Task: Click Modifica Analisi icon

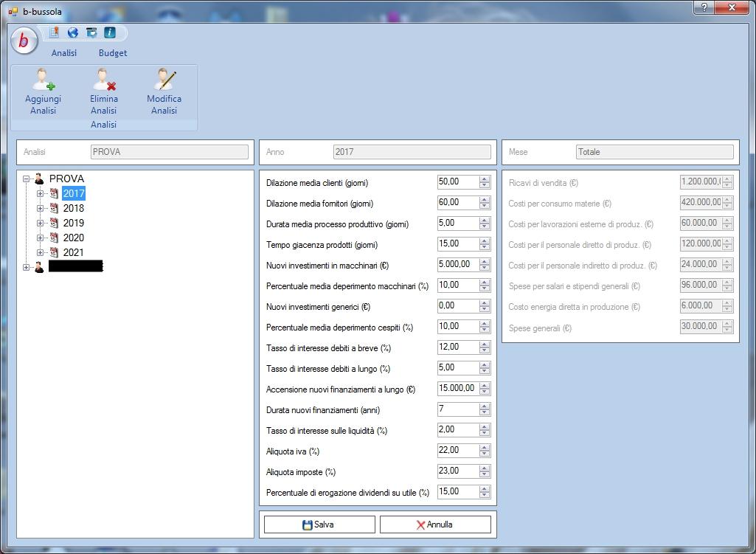Action: point(164,80)
